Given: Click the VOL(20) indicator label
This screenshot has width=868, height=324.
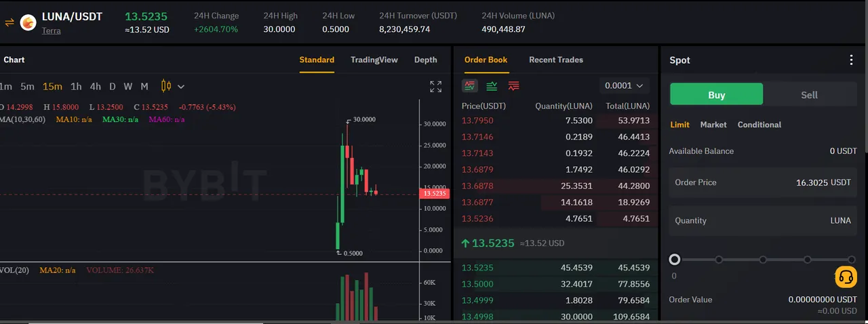Looking at the screenshot, I should click(14, 270).
